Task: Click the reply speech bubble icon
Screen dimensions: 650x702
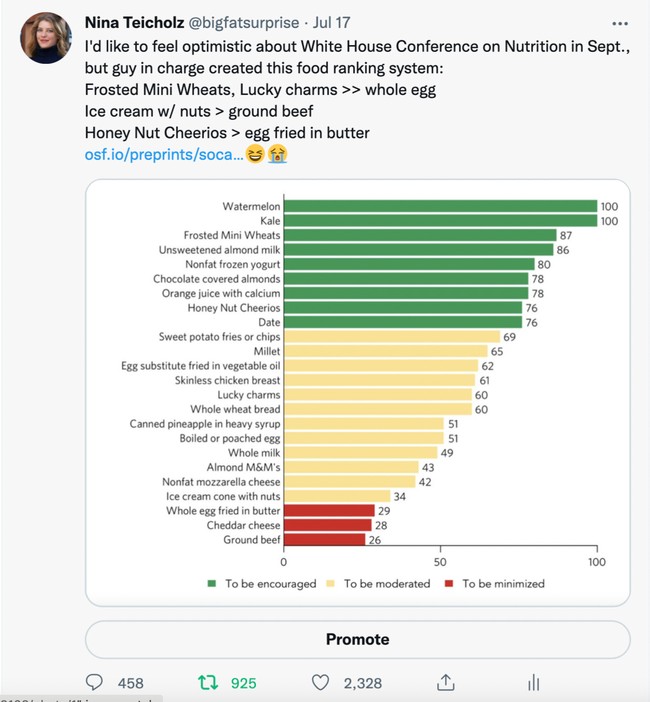Action: 96,683
